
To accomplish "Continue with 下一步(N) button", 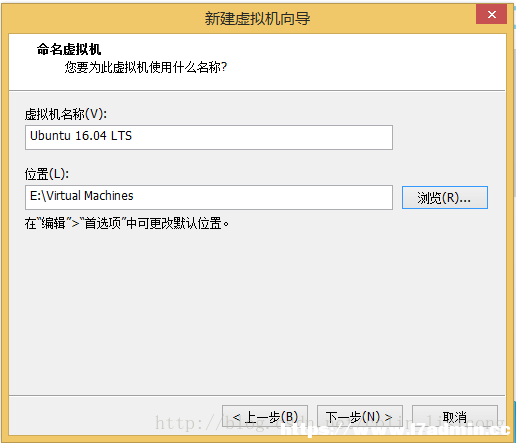I will (360, 417).
